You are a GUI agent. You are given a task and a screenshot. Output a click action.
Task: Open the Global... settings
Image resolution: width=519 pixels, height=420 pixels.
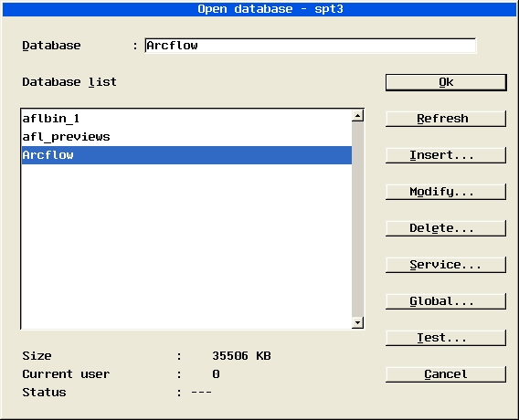446,301
